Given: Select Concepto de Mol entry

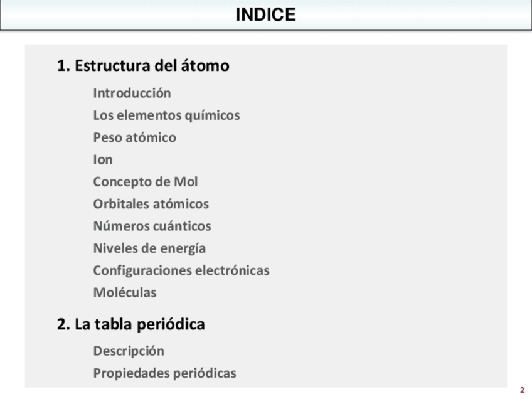Looking at the screenshot, I should point(145,182).
